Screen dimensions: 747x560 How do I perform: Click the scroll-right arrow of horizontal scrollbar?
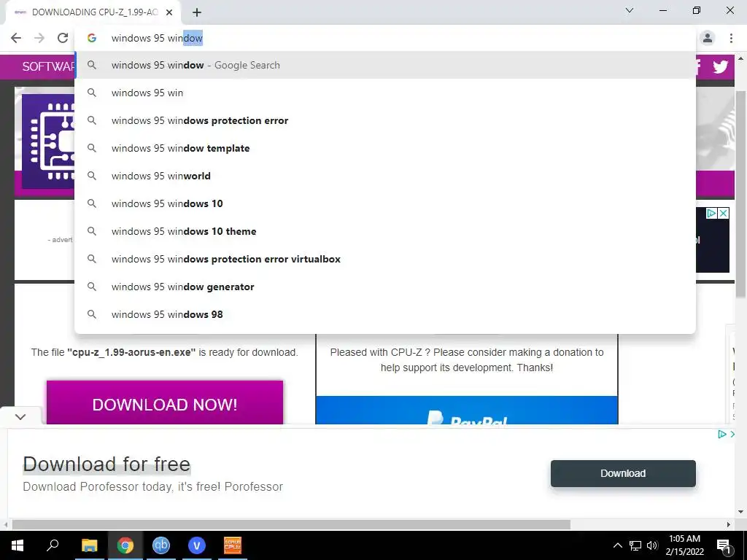pos(729,524)
